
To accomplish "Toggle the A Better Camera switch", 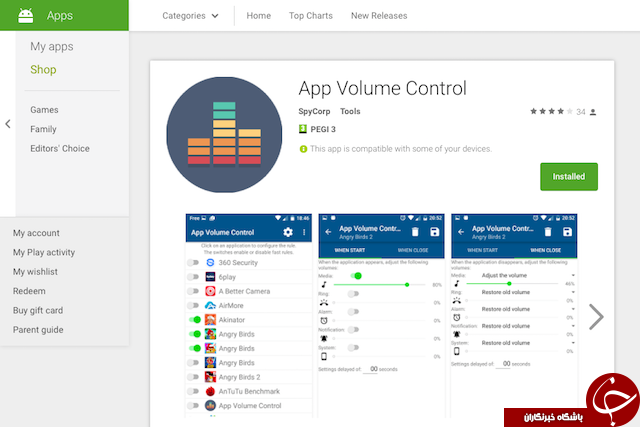I will point(193,291).
